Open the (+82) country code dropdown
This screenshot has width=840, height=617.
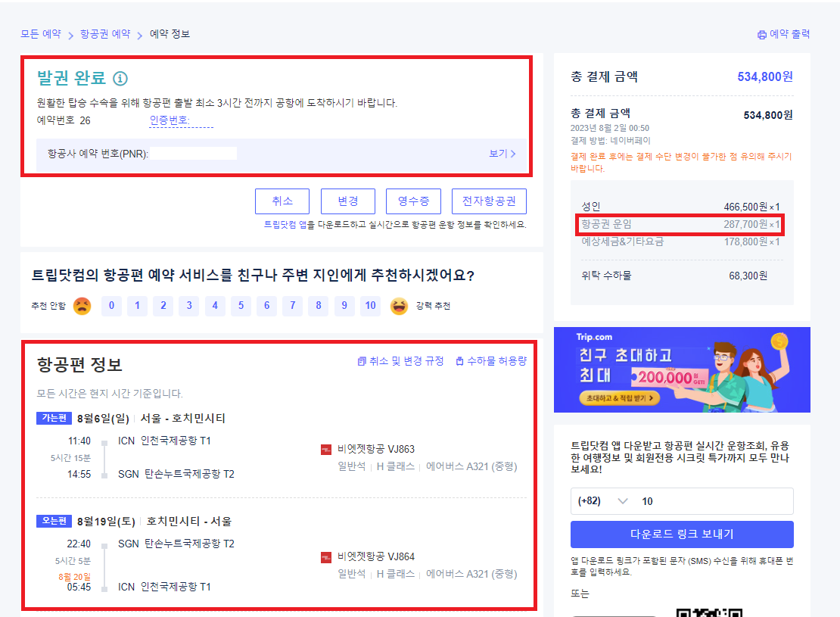click(x=602, y=501)
